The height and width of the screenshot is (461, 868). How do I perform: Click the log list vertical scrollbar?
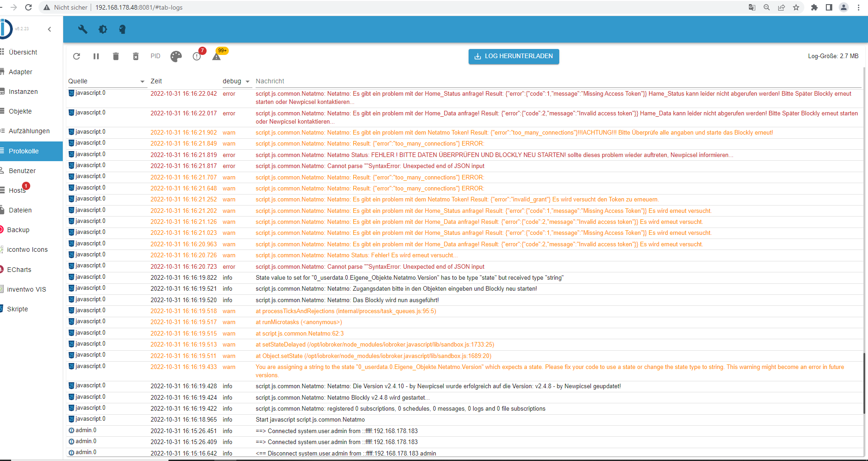(x=864, y=384)
